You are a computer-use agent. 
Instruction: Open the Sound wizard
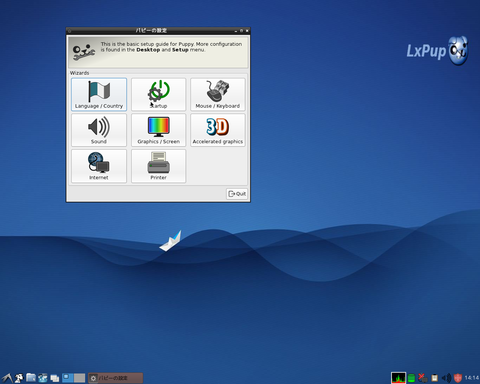[x=99, y=130]
